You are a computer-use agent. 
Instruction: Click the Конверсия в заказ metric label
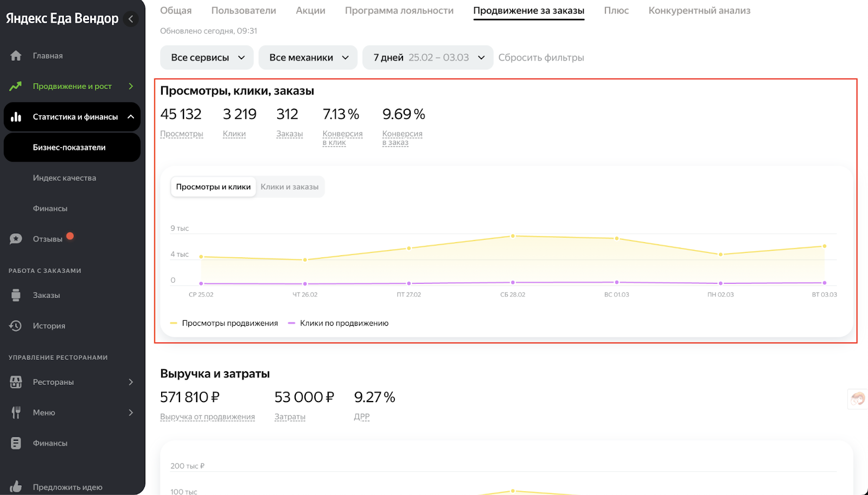click(402, 138)
